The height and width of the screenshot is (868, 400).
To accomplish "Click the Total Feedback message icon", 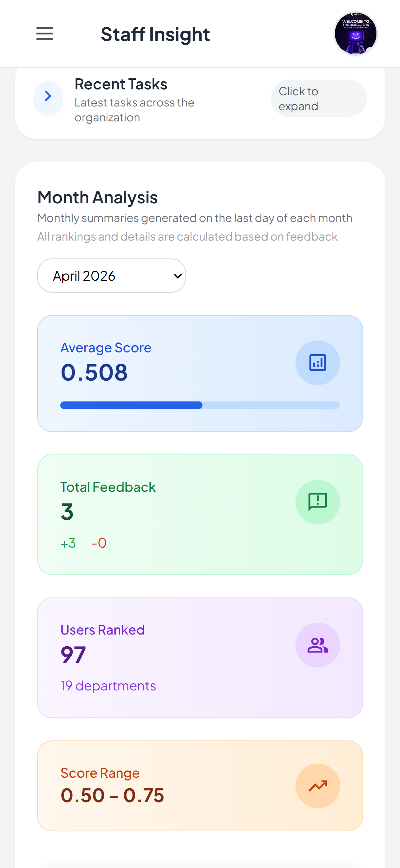I will pos(318,502).
